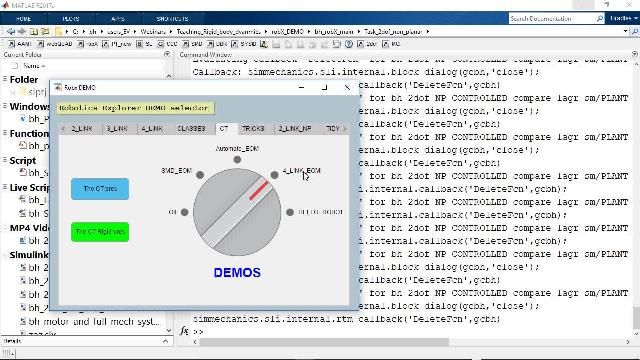Screen dimensions: 640x360
Task: Run the CCC shortcut
Action: click(x=167, y=44)
